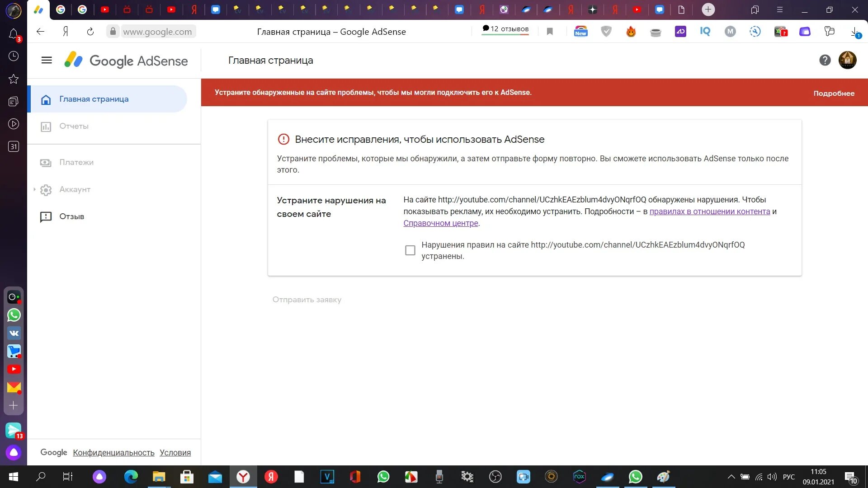Open the browser downloads arrow icon
The height and width of the screenshot is (488, 868).
[854, 32]
